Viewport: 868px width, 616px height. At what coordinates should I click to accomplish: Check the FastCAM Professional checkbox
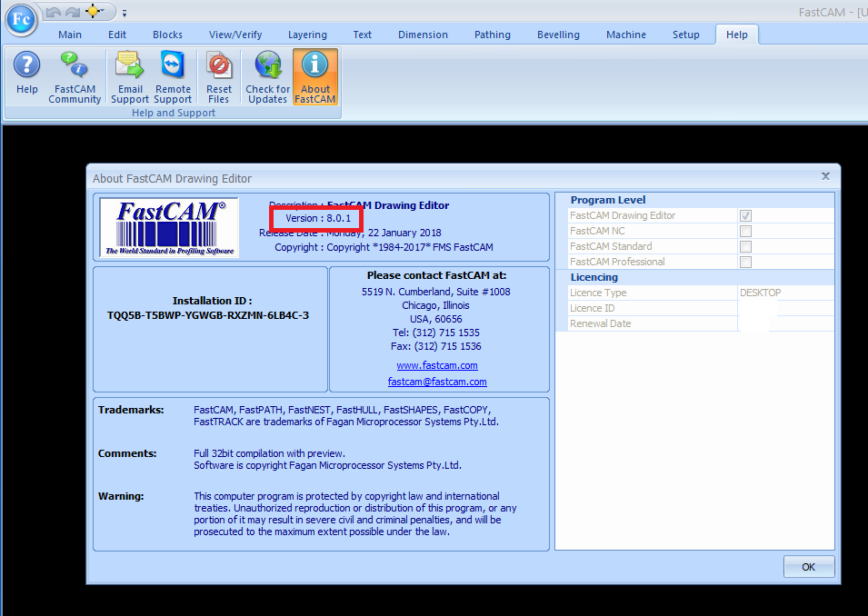[745, 263]
